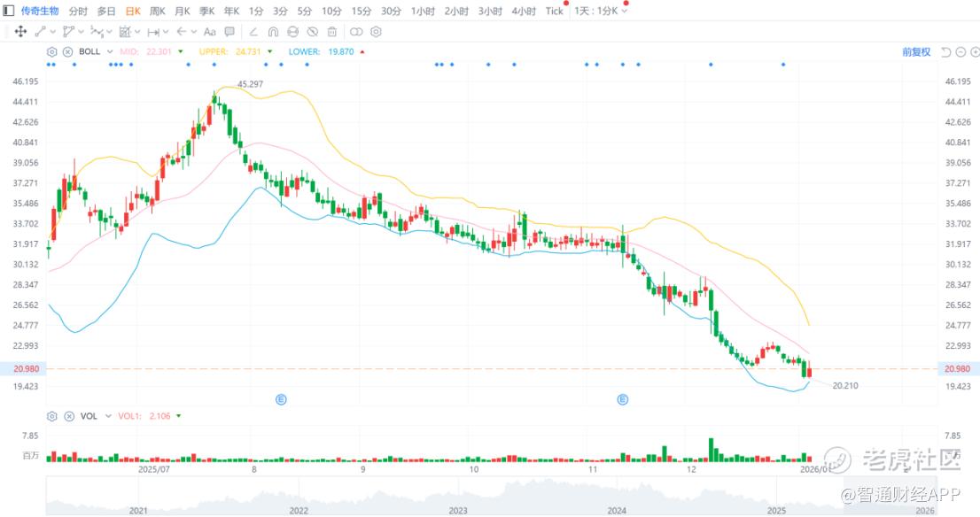Select 30分 minute interval
980x517 pixels.
point(392,12)
